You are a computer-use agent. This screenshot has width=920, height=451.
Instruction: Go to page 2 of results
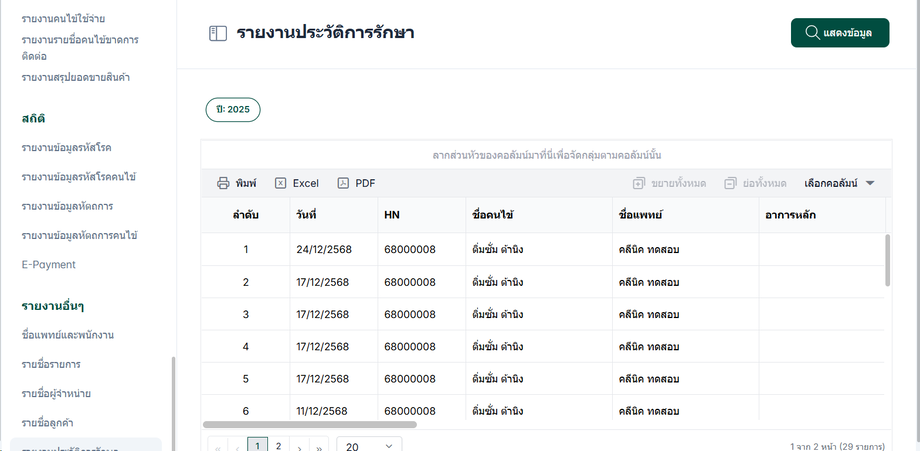click(278, 446)
